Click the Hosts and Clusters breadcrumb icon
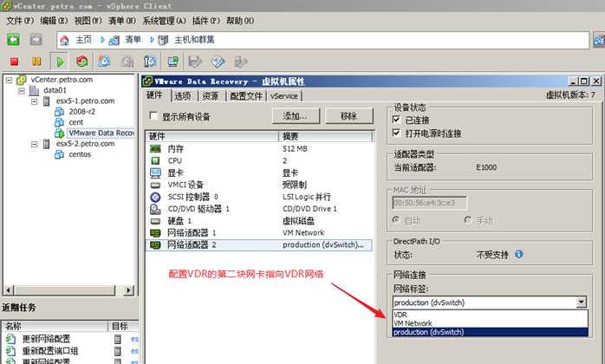The height and width of the screenshot is (364, 605). (x=163, y=40)
